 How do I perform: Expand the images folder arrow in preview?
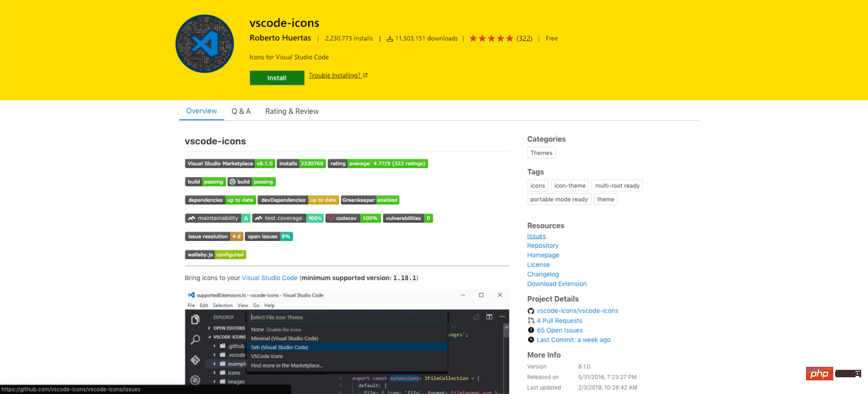click(215, 382)
